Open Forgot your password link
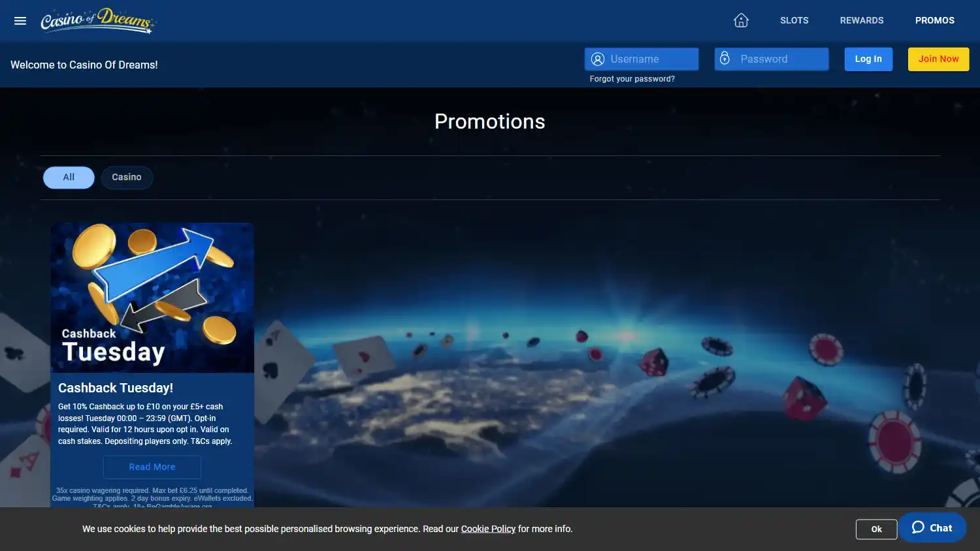Image resolution: width=980 pixels, height=551 pixels. point(632,79)
